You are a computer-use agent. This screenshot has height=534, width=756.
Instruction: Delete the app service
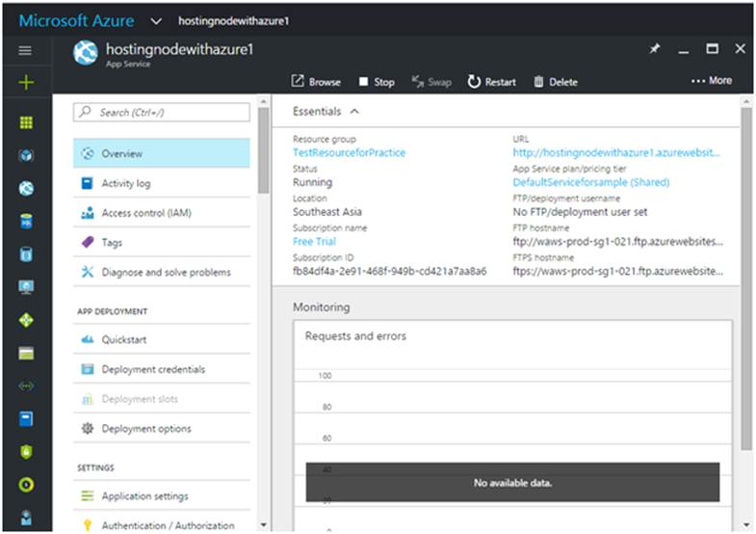pos(556,82)
